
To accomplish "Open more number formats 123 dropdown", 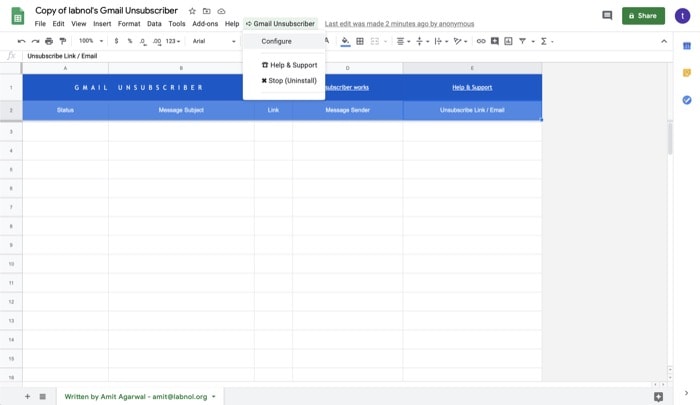I will click(x=173, y=41).
